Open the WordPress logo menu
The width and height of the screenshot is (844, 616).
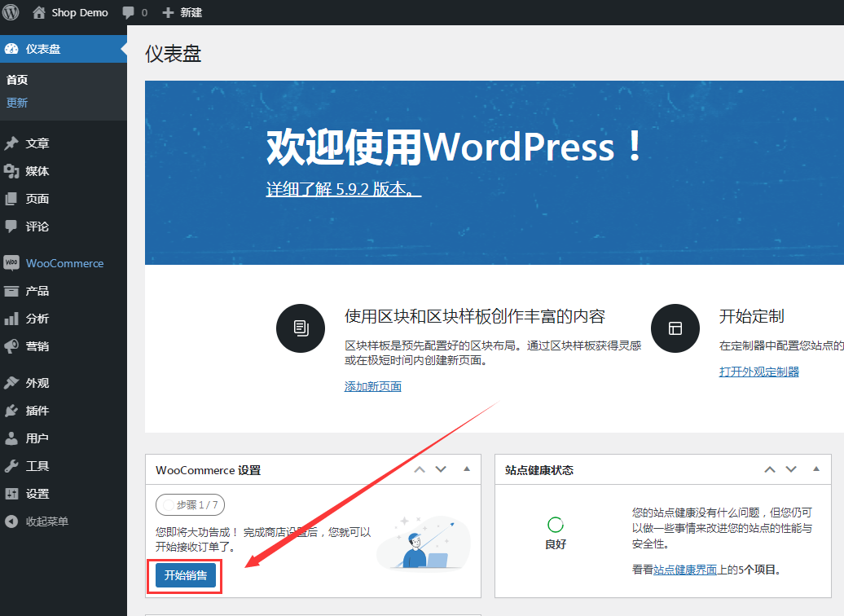click(x=11, y=12)
